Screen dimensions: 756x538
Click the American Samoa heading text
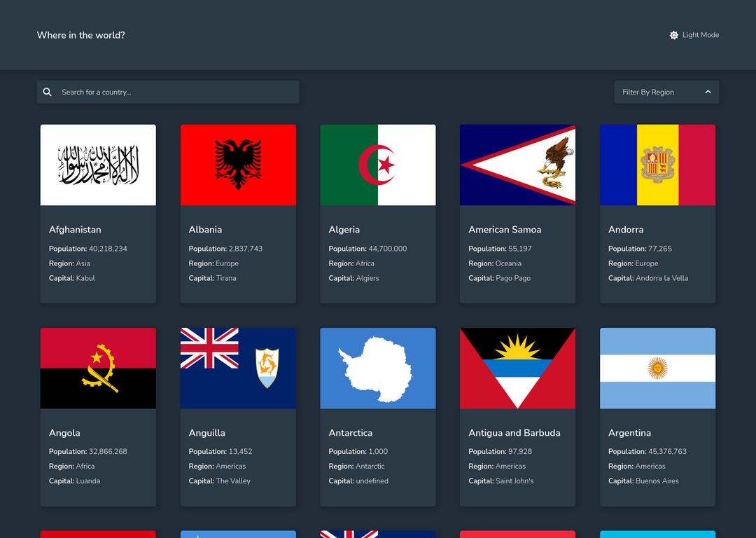pyautogui.click(x=505, y=230)
